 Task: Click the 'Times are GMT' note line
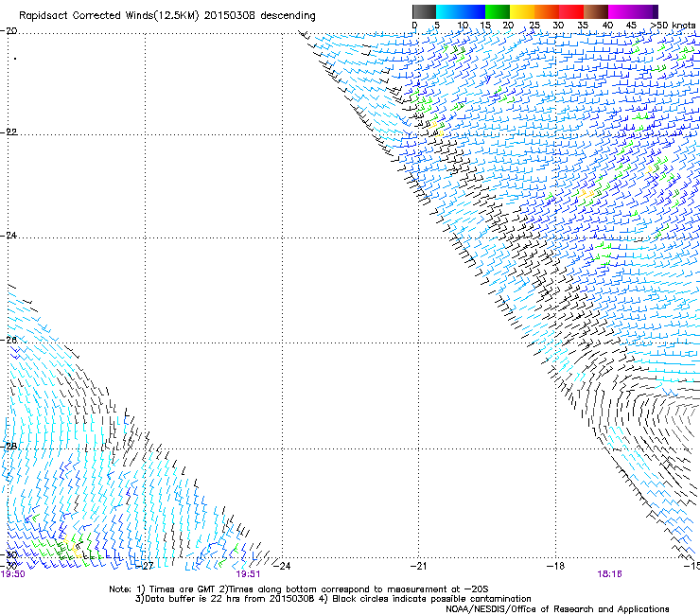(x=299, y=589)
